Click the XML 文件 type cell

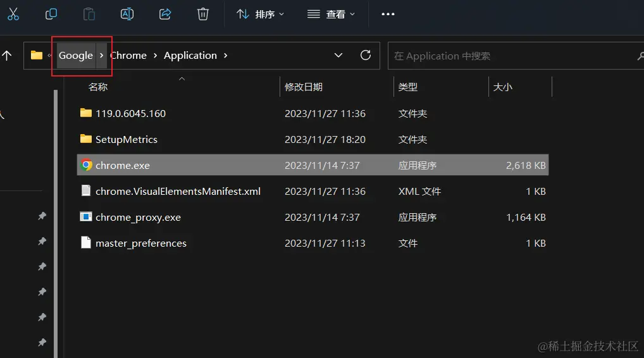(419, 191)
